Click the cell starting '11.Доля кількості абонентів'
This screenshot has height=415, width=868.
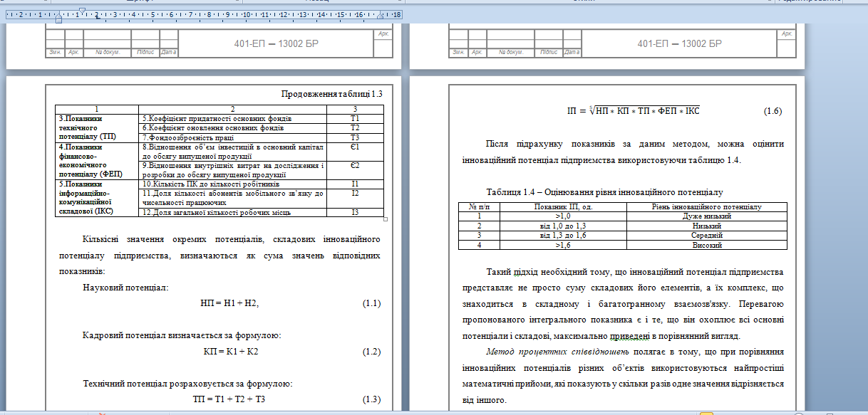[233, 198]
